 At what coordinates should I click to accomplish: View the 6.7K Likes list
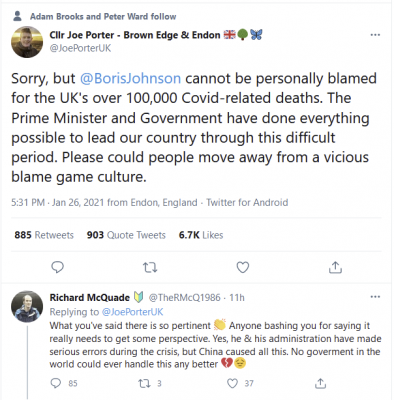pos(201,235)
